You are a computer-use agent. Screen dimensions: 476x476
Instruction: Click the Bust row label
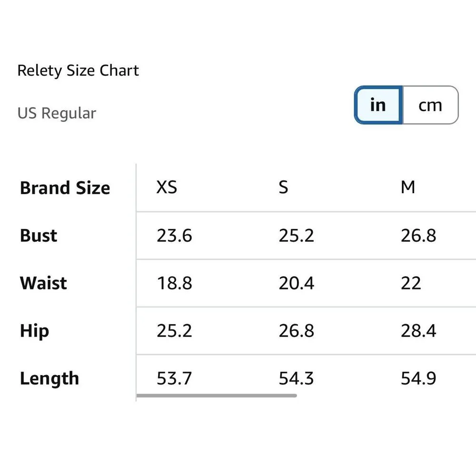39,236
